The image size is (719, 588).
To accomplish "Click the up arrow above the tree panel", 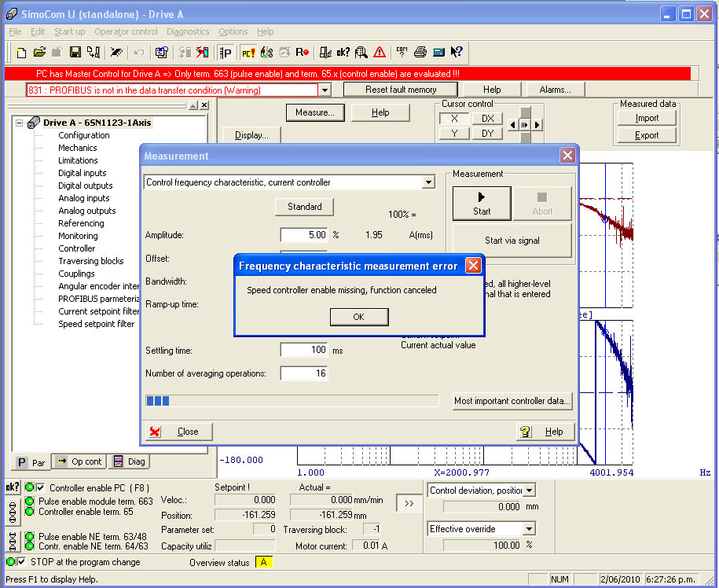I will (x=193, y=105).
